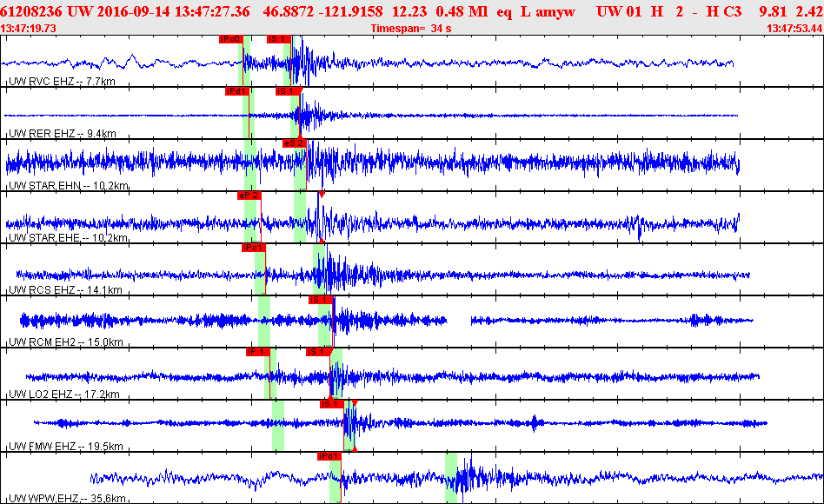Click the UW RER EHZ -- 9.4km station label

[63, 134]
